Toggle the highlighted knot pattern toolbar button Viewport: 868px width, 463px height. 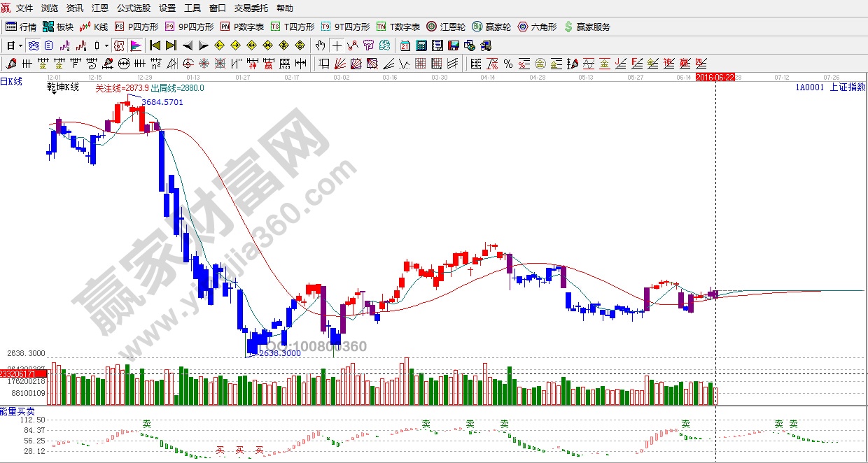pyautogui.click(x=119, y=45)
